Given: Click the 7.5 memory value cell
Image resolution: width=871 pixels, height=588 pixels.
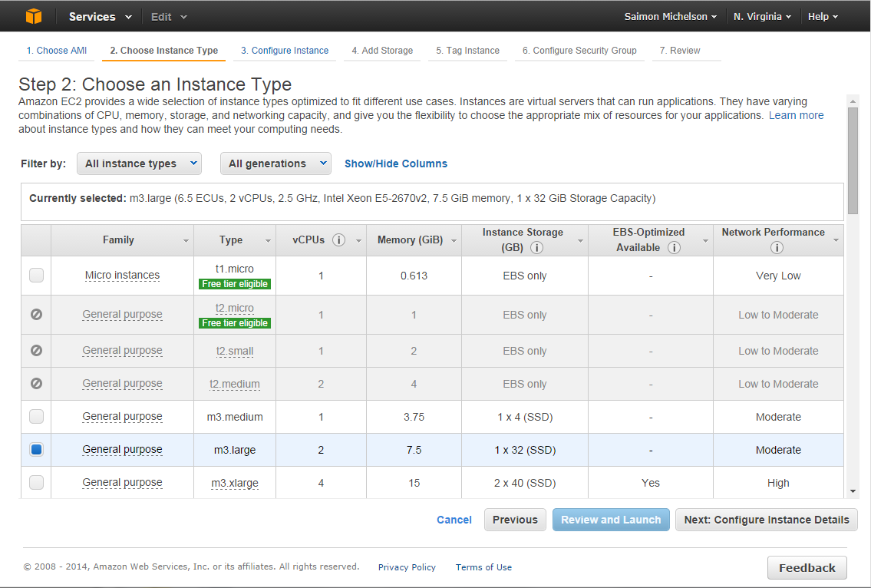Looking at the screenshot, I should (414, 450).
